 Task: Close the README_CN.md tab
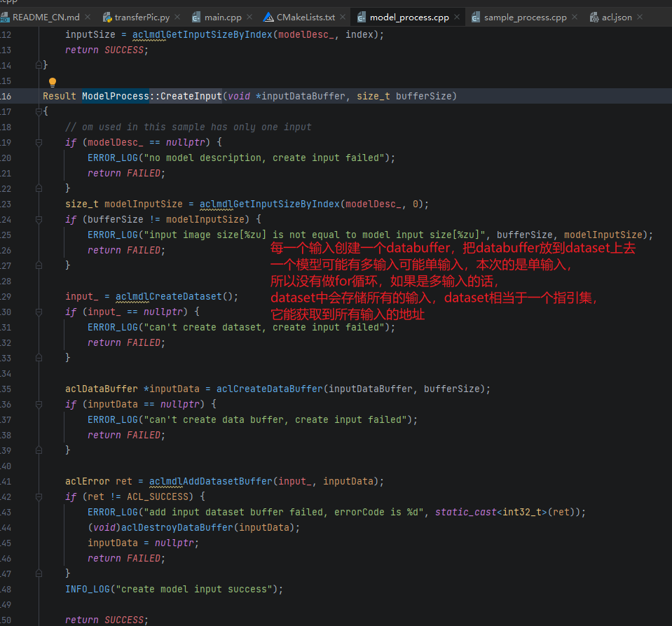click(x=88, y=17)
